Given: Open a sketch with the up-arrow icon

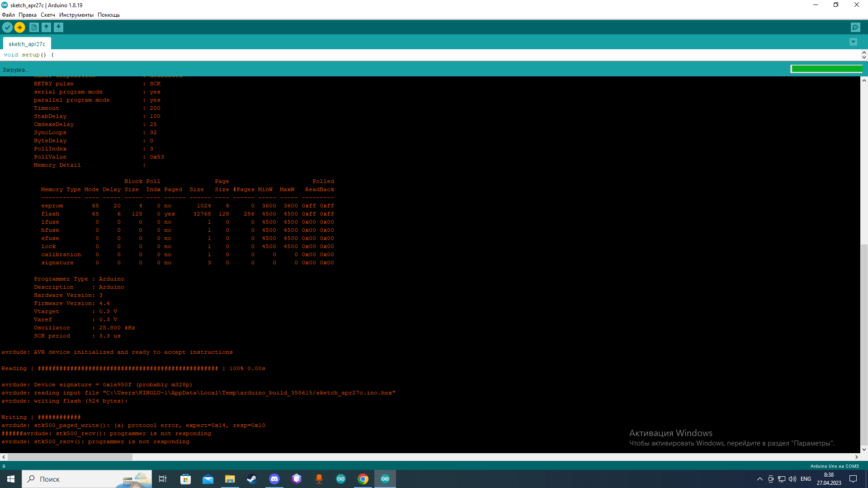Looking at the screenshot, I should tap(46, 28).
